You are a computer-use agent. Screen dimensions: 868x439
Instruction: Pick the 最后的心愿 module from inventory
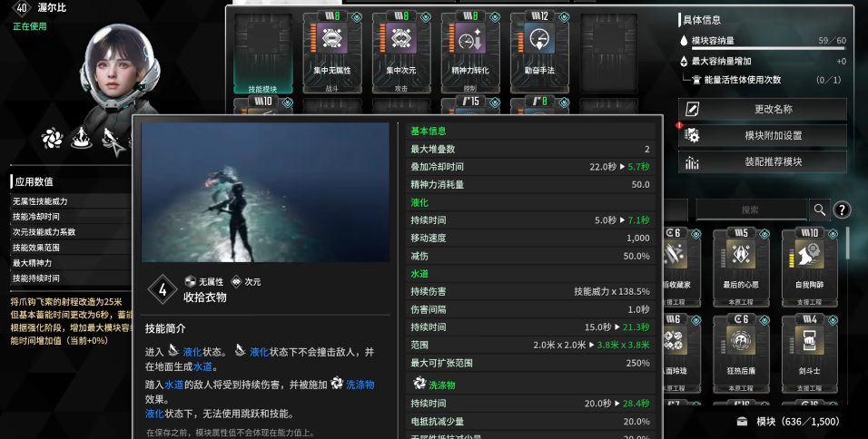click(741, 268)
